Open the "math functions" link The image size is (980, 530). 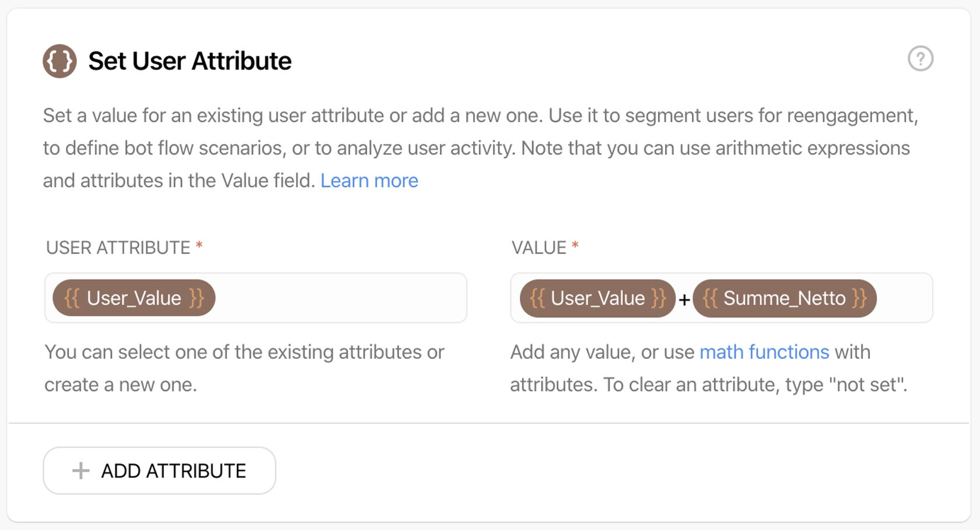(x=764, y=352)
